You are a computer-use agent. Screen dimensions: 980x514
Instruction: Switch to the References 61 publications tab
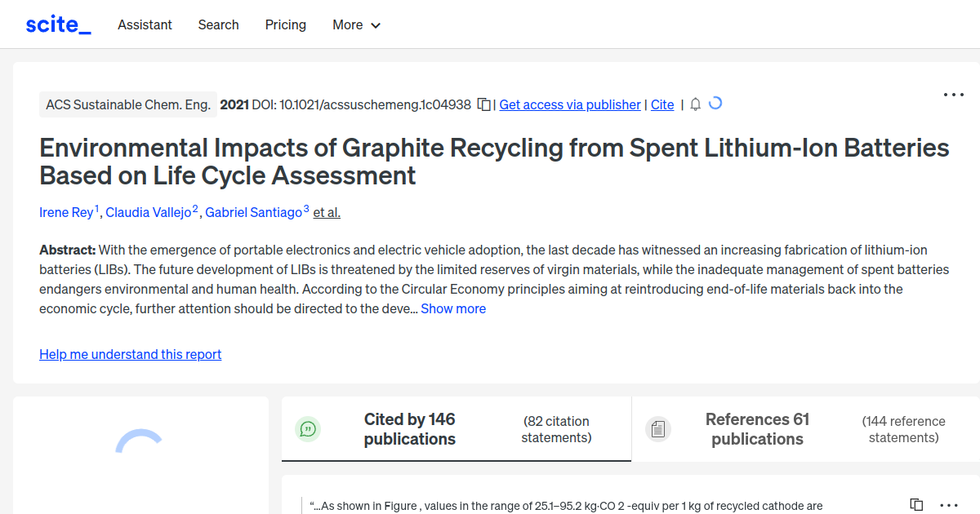(757, 428)
